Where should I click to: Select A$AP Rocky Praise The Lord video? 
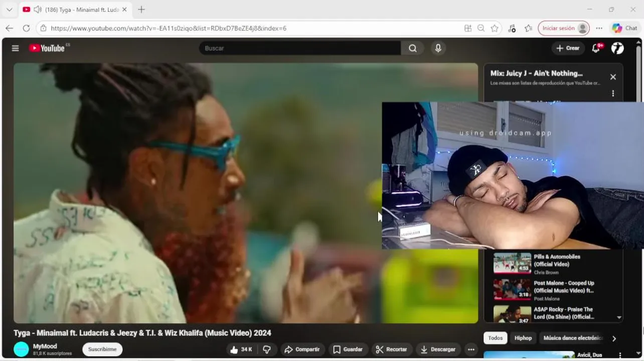(553, 314)
